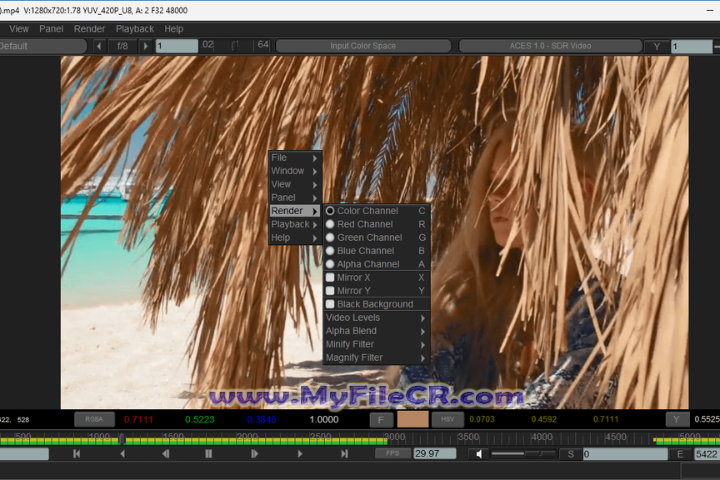Click the FPS value field showing 29.97
The width and height of the screenshot is (720, 480).
tap(434, 454)
